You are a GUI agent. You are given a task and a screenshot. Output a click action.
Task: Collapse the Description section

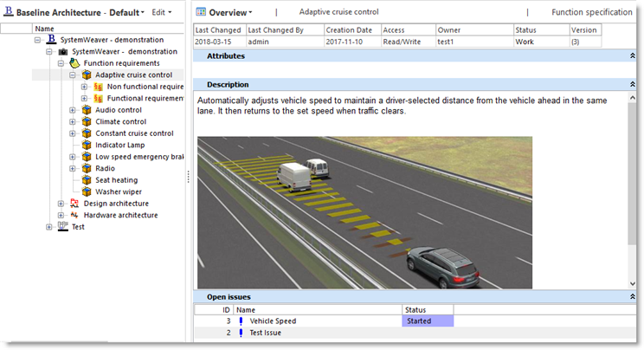click(x=633, y=84)
